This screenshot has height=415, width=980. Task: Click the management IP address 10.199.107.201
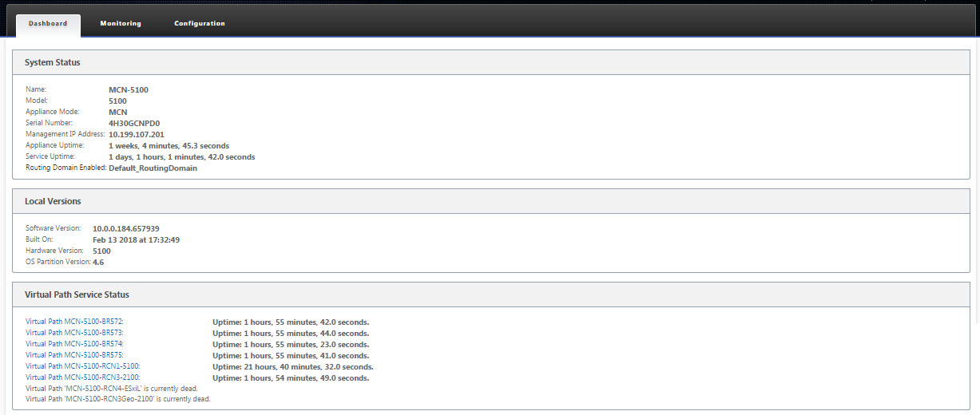(136, 135)
